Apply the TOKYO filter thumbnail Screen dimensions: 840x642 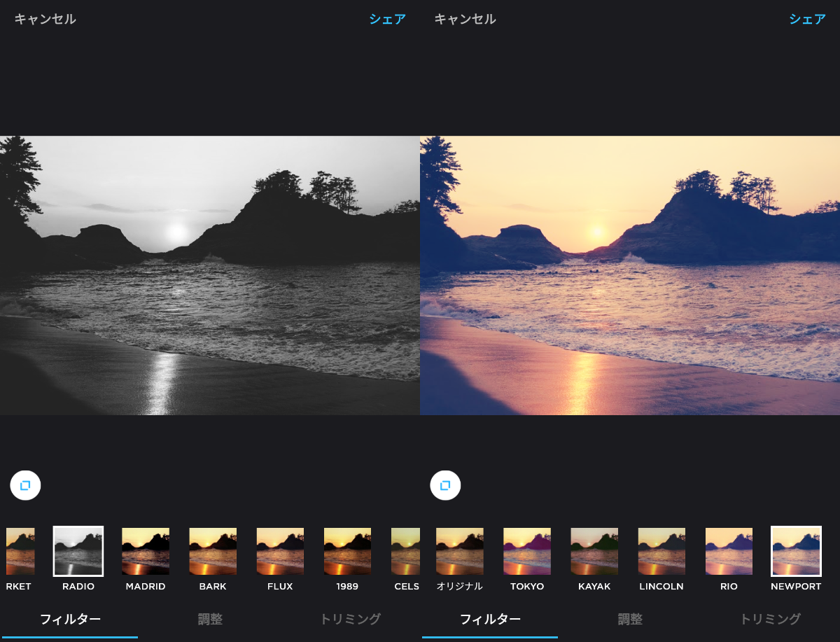tap(527, 551)
